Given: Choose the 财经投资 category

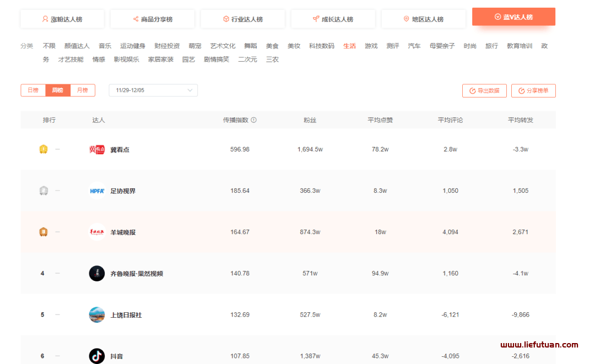Looking at the screenshot, I should (167, 46).
